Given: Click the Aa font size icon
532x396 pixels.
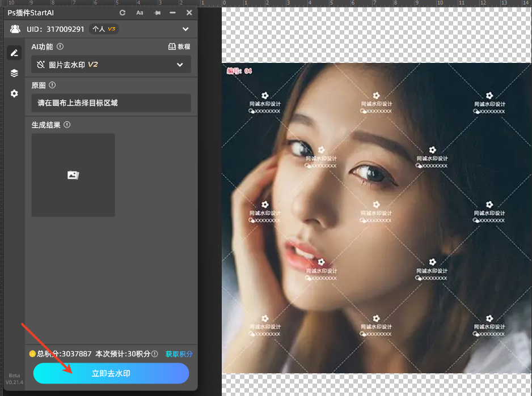Looking at the screenshot, I should coord(140,13).
